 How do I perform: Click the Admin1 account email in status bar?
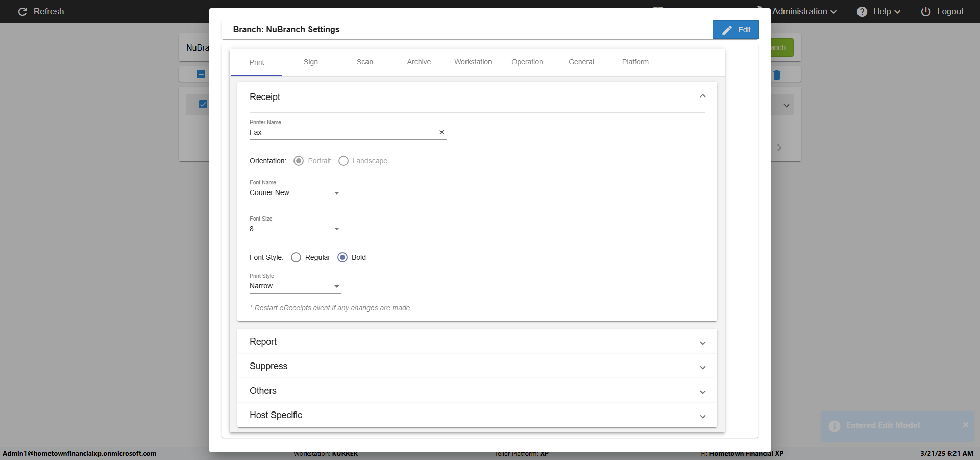click(x=80, y=453)
